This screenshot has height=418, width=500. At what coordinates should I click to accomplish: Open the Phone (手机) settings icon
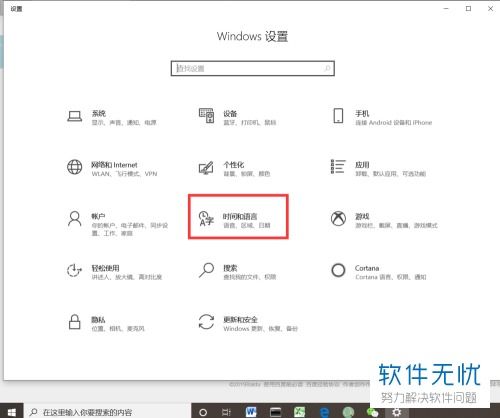[338, 116]
